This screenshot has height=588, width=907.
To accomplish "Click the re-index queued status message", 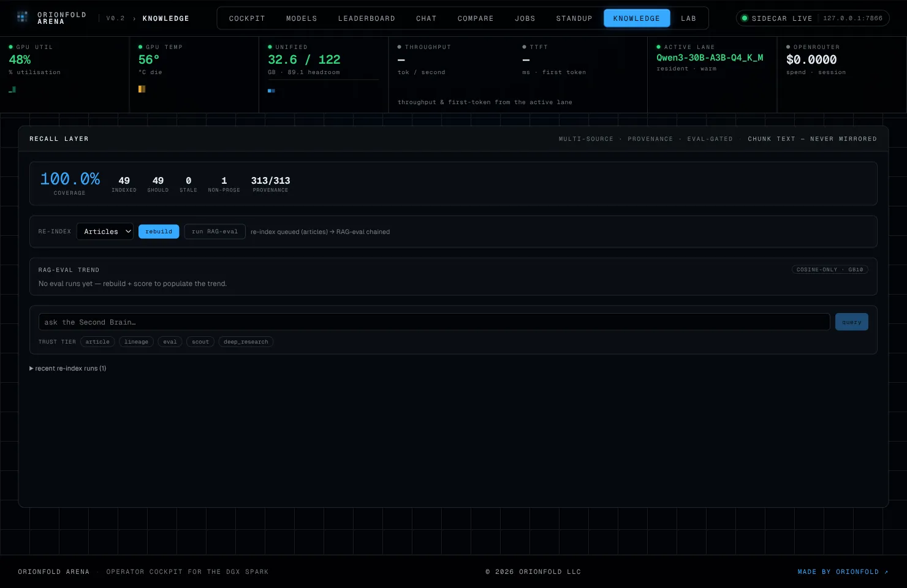I will (x=320, y=232).
